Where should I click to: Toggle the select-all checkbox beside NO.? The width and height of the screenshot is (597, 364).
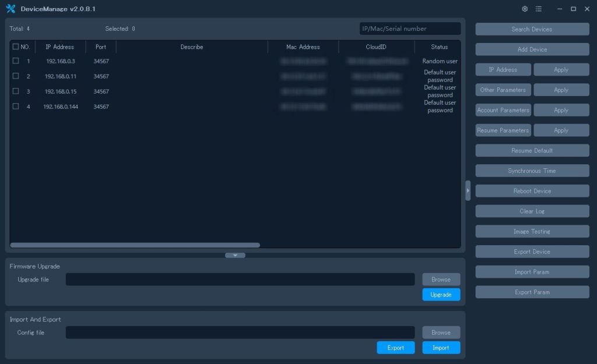point(16,47)
